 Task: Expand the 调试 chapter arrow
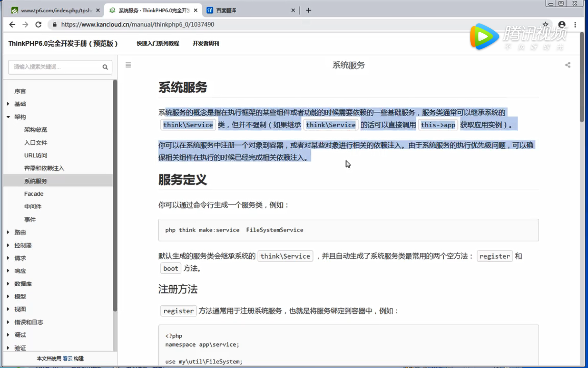[x=8, y=335]
